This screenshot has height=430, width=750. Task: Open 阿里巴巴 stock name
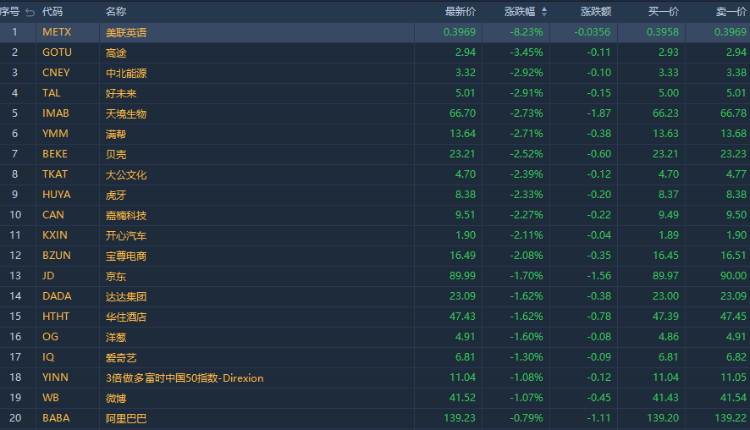[126, 419]
